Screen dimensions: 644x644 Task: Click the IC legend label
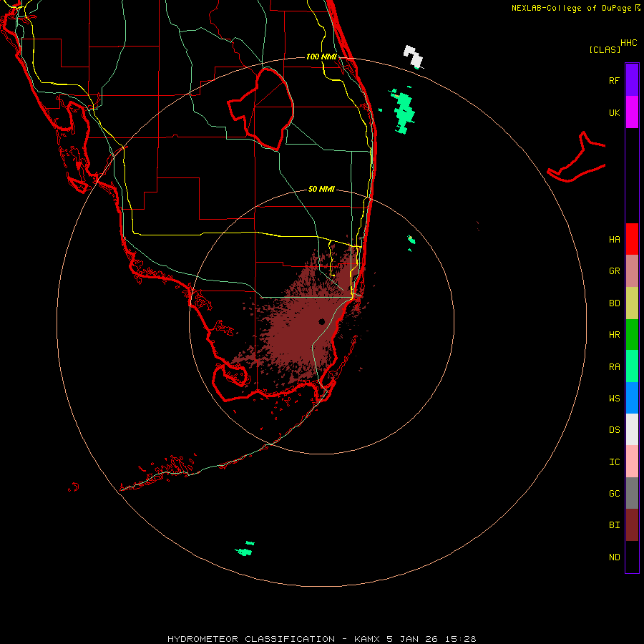click(x=614, y=462)
